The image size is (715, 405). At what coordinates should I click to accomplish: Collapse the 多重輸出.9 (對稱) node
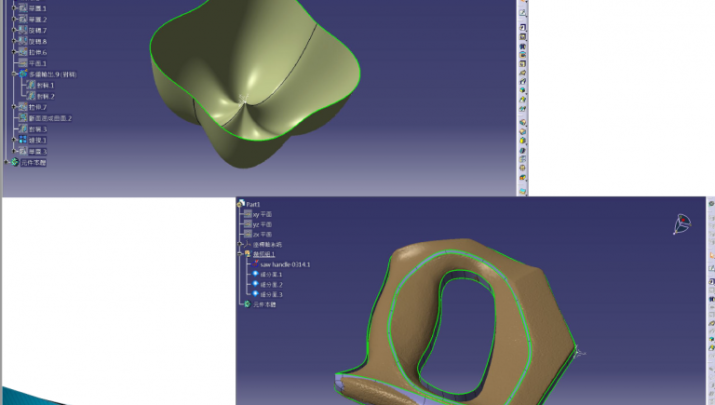pos(13,74)
